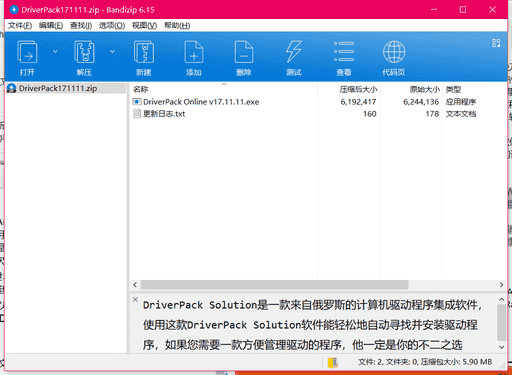Click the 解压 (Extract) toolbar icon
This screenshot has height=375, width=512.
(x=84, y=52)
